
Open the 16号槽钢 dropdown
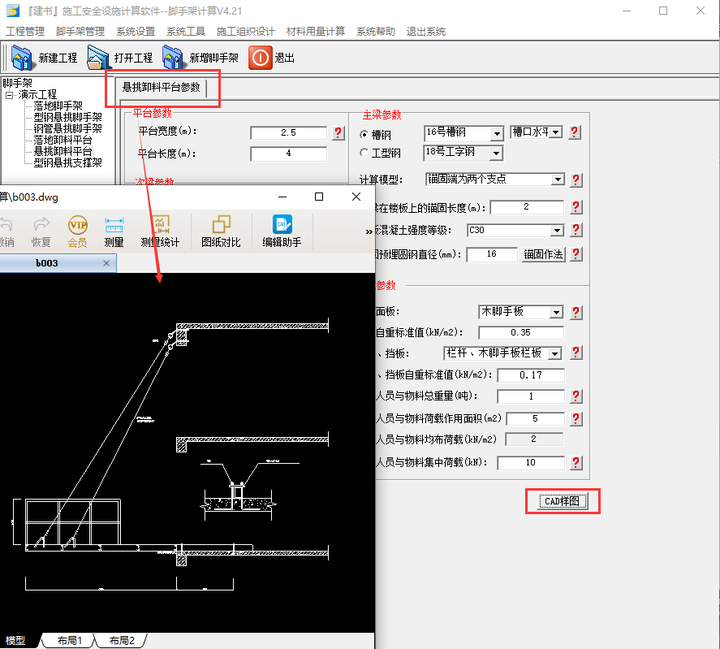pos(496,134)
